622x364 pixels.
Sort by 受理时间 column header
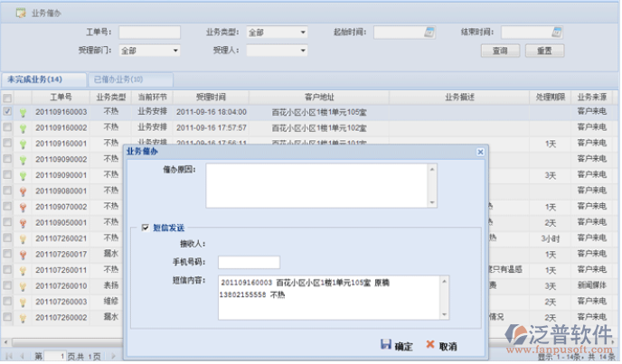pyautogui.click(x=211, y=98)
